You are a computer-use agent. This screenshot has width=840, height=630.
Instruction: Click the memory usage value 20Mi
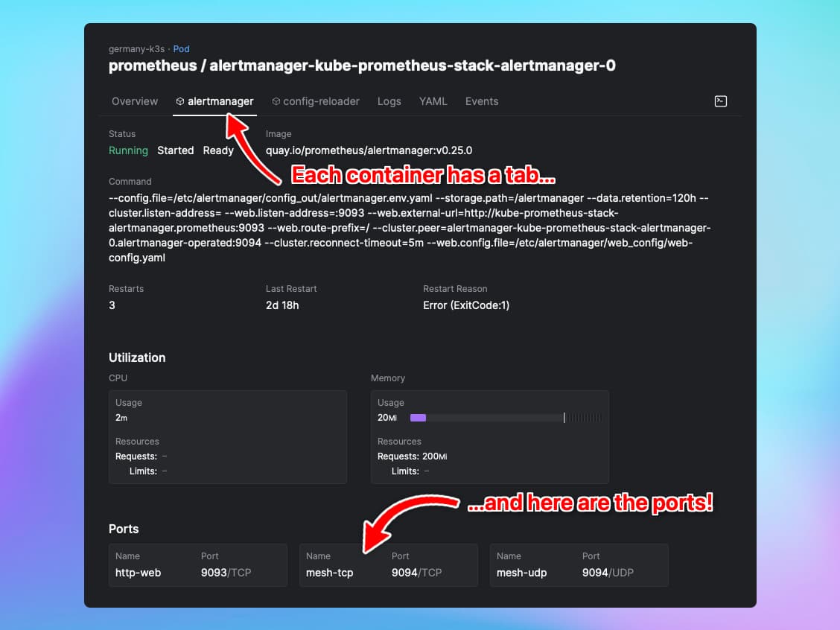point(386,418)
